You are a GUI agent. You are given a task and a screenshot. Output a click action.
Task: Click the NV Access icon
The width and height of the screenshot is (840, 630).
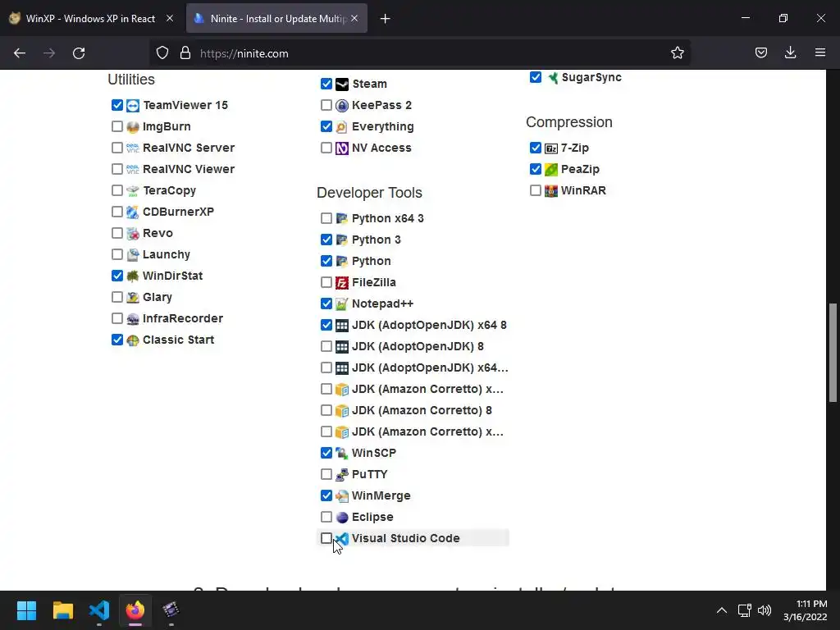coord(342,148)
